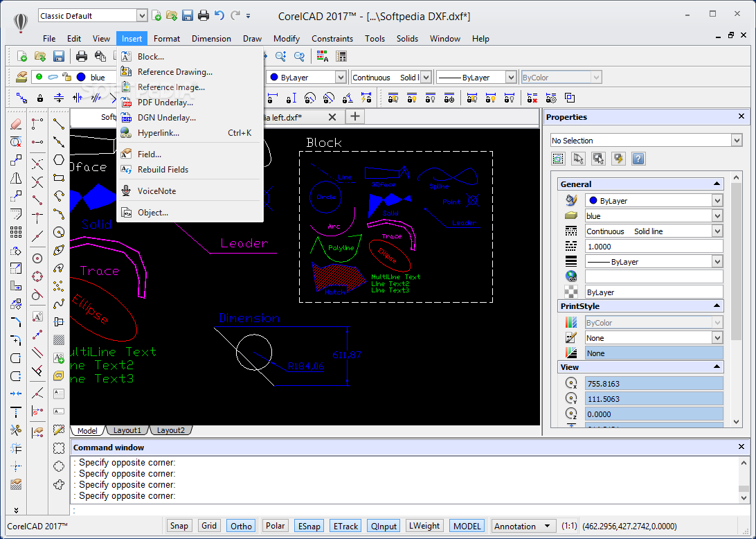Click the Properties panel scrollbar down arrow
The image size is (756, 539).
(736, 421)
